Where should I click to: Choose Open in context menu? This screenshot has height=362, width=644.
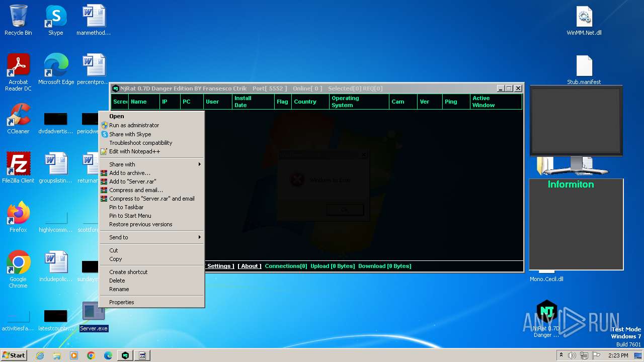tap(151, 116)
